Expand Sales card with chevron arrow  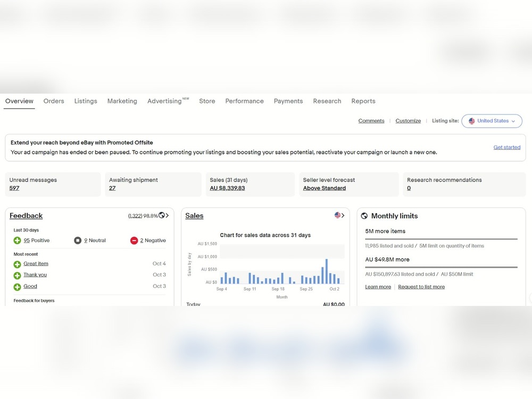[x=343, y=215]
